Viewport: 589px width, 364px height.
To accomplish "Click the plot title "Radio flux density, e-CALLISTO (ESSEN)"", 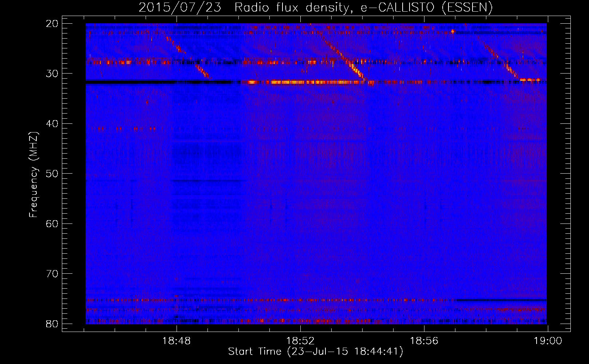I will [363, 8].
